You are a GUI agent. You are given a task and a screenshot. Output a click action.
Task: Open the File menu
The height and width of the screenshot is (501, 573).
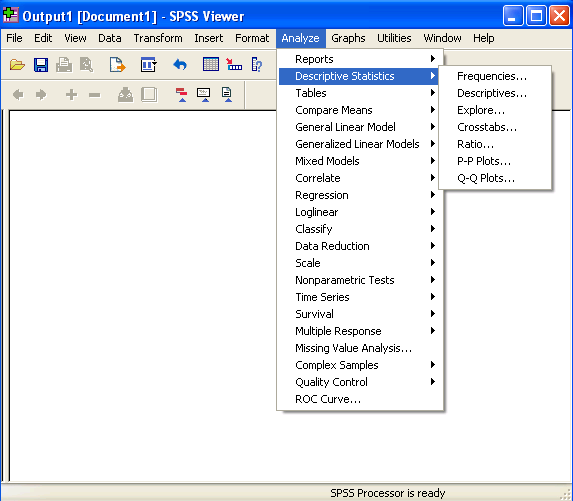14,38
